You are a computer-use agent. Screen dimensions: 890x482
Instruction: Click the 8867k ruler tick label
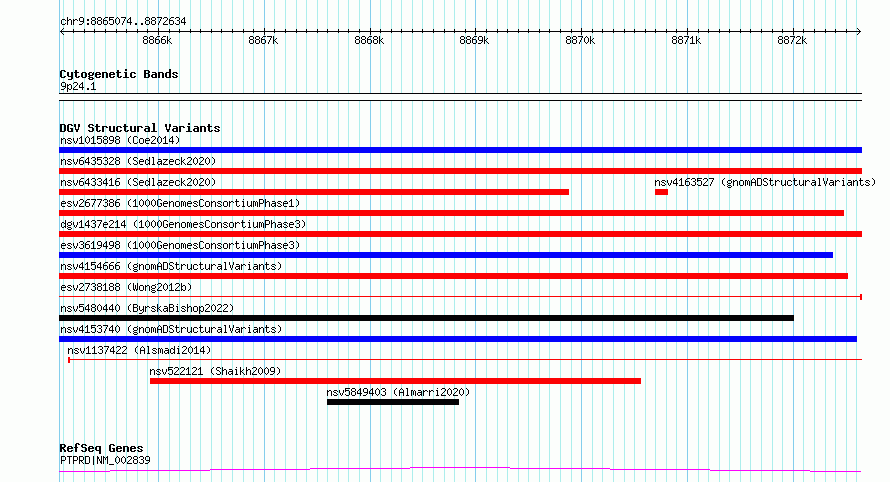coord(263,40)
